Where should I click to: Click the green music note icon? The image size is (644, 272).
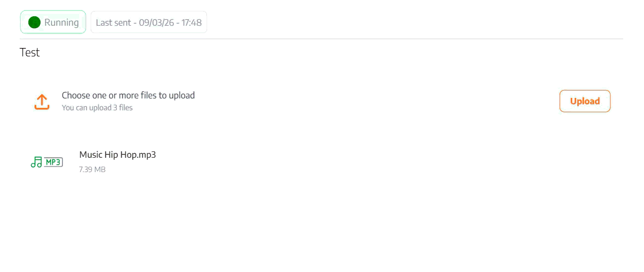(x=36, y=162)
